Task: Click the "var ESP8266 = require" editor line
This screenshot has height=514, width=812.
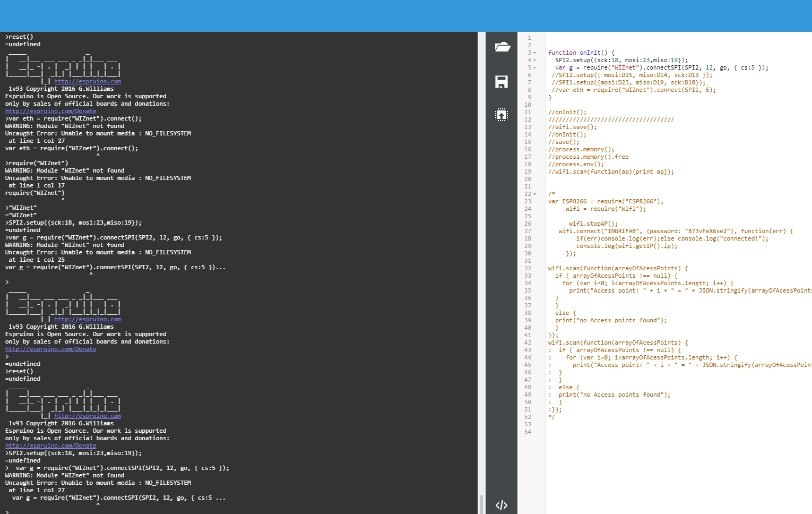Action: (606, 201)
